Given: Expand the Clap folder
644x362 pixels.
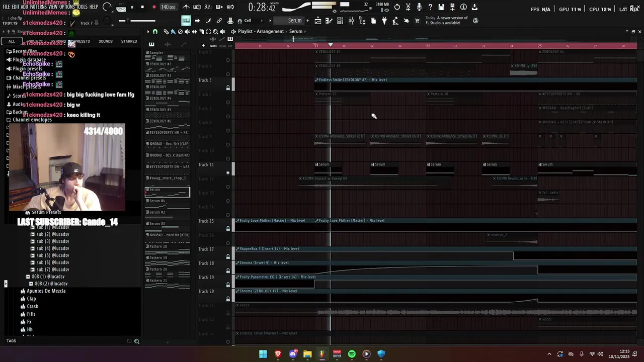Looking at the screenshot, I should click(x=31, y=299).
